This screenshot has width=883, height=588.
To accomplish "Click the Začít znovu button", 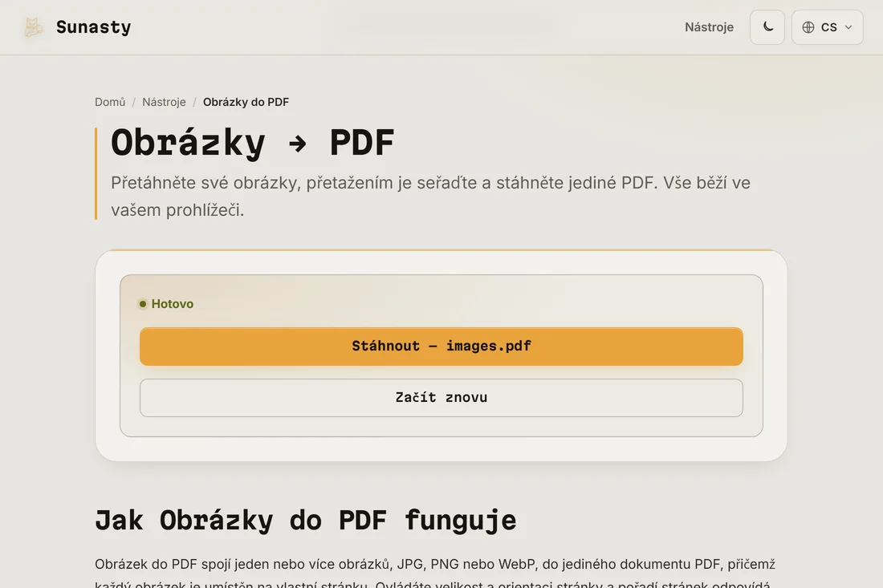I will (441, 398).
